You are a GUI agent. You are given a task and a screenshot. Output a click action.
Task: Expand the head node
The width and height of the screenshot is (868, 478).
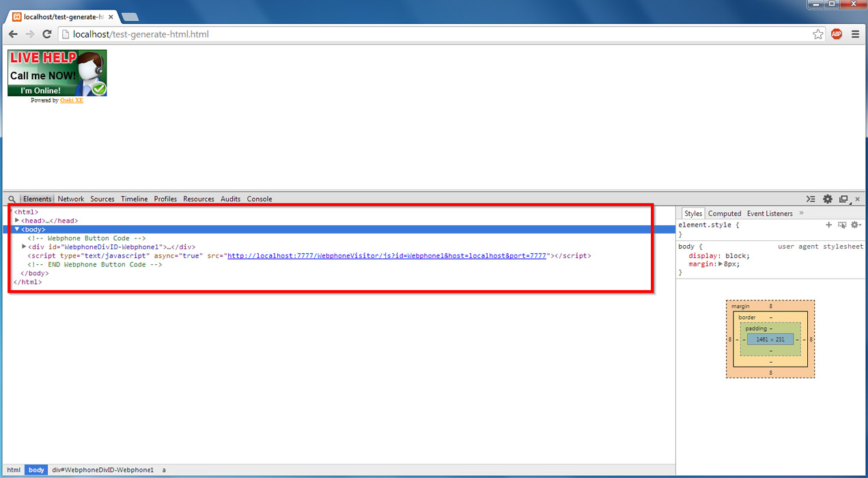(x=17, y=221)
